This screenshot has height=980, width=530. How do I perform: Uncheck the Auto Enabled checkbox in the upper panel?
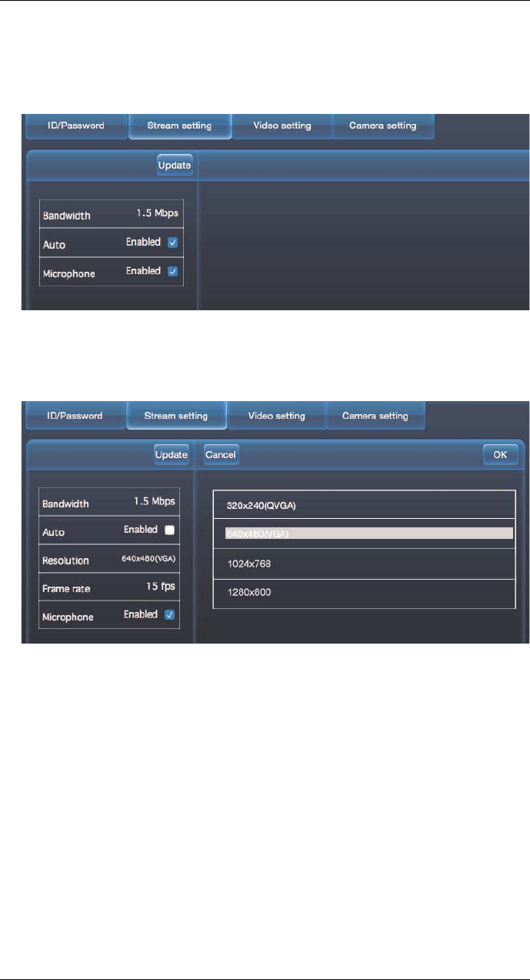[172, 242]
